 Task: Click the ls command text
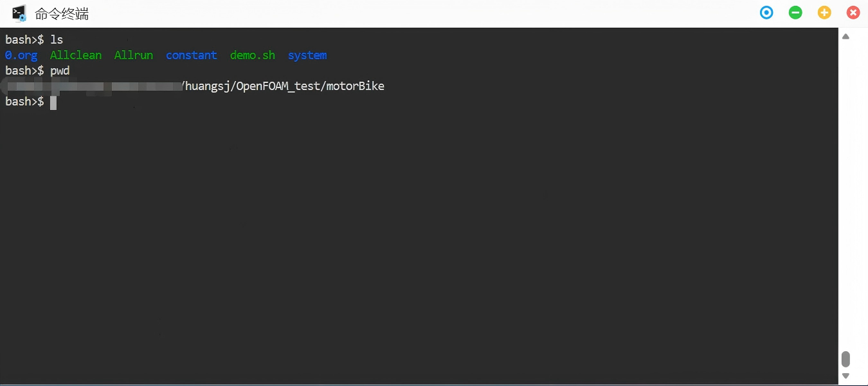tap(57, 40)
